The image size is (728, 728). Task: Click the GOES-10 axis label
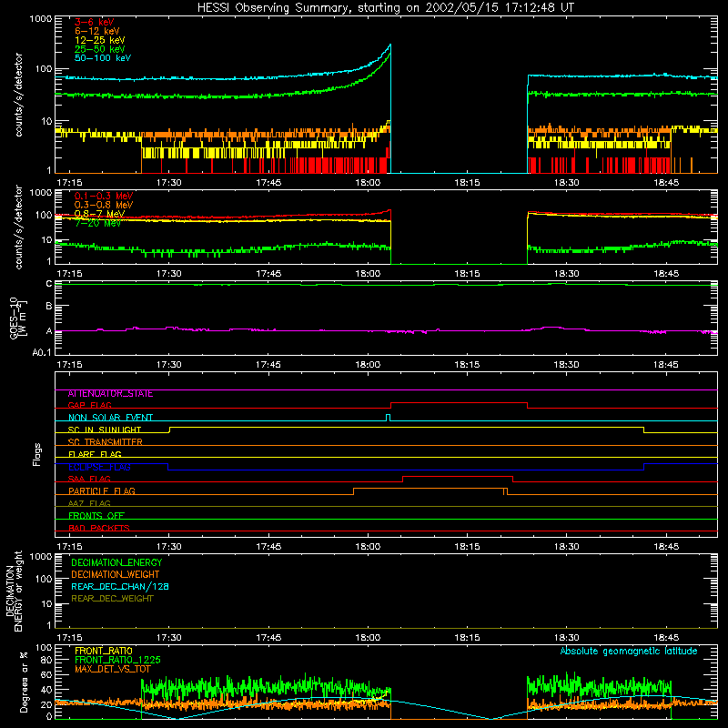tap(17, 318)
